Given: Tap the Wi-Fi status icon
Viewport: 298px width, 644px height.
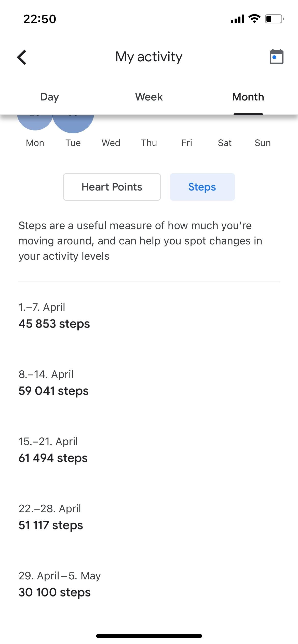Looking at the screenshot, I should (x=254, y=19).
